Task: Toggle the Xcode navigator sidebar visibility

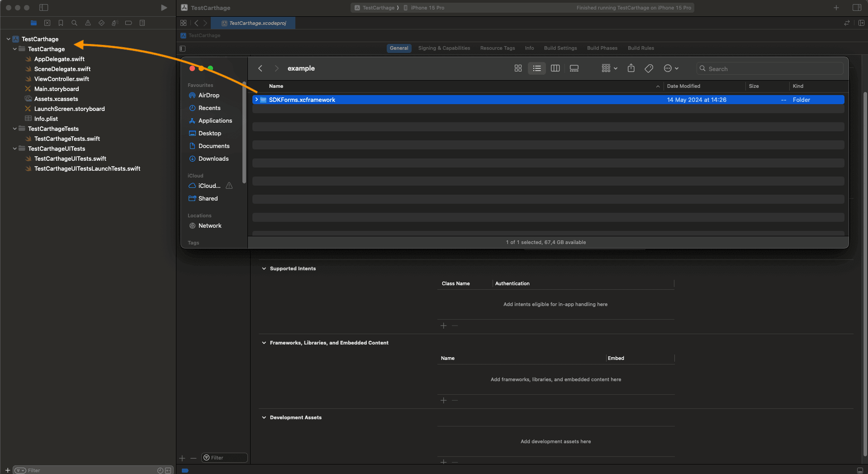Action: [x=43, y=8]
